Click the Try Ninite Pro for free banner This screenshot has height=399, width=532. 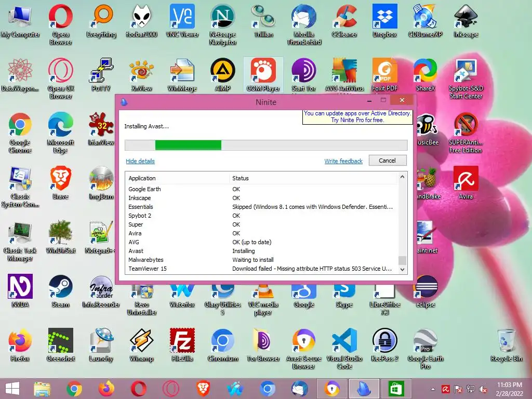coord(357,117)
